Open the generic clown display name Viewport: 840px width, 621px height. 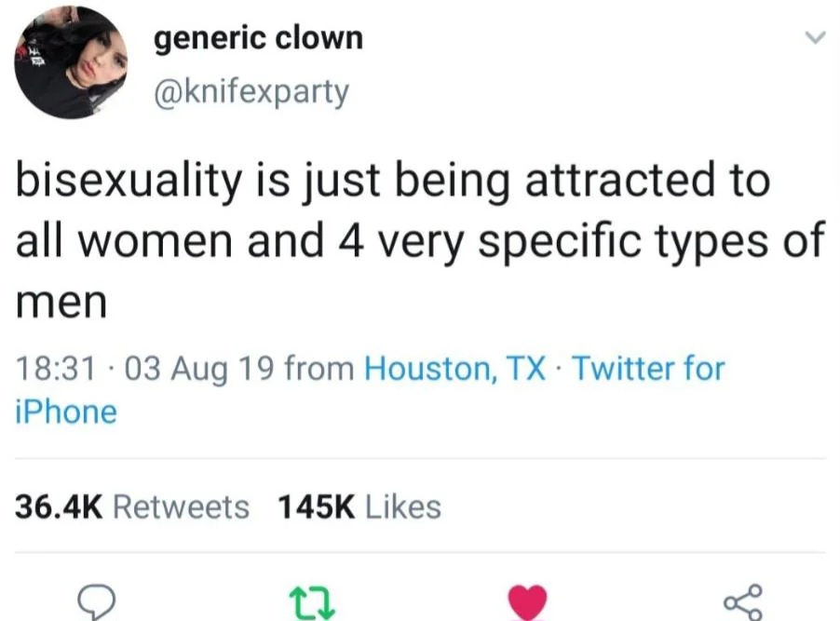click(258, 38)
